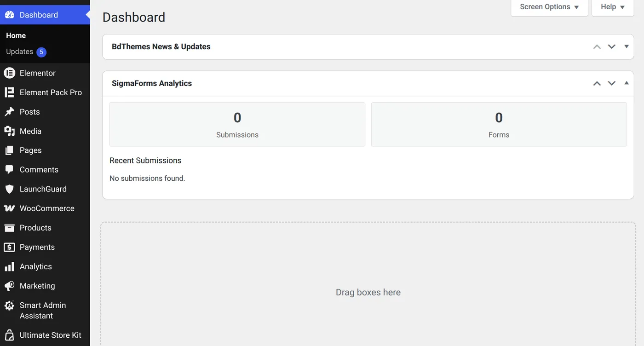The width and height of the screenshot is (644, 346).
Task: Click the Recent Submissions heading
Action: point(145,161)
